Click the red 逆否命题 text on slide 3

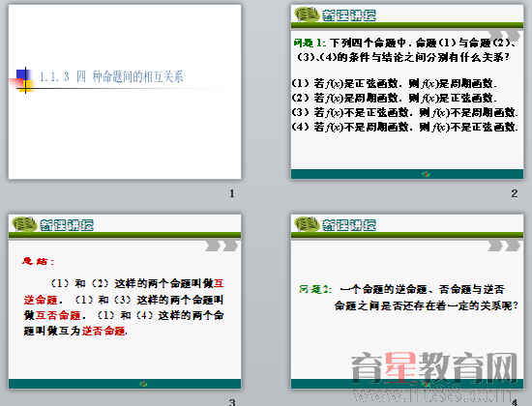[103, 331]
